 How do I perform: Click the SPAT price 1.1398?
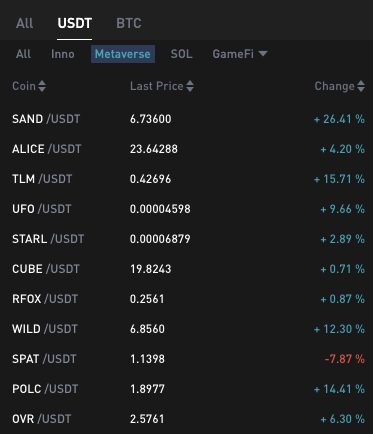[147, 359]
